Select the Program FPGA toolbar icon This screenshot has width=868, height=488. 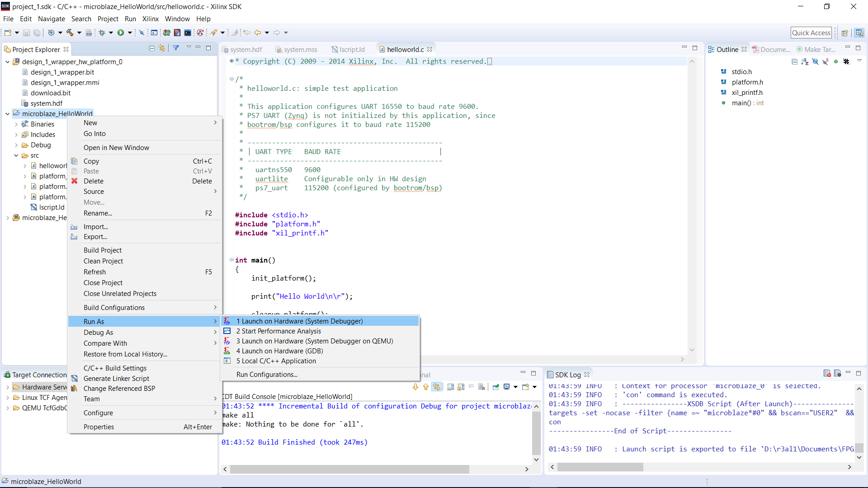pyautogui.click(x=166, y=32)
